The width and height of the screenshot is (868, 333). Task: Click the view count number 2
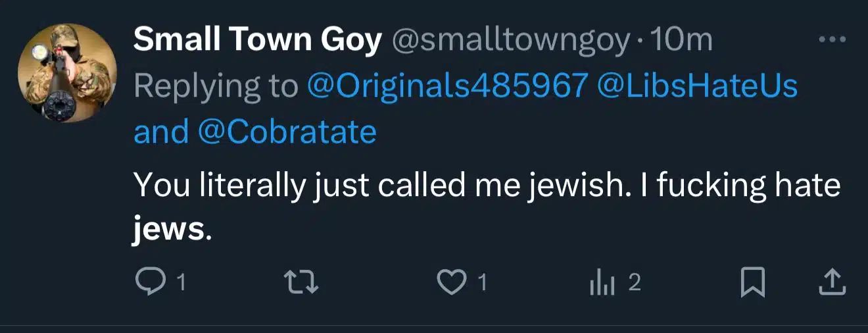click(x=634, y=283)
